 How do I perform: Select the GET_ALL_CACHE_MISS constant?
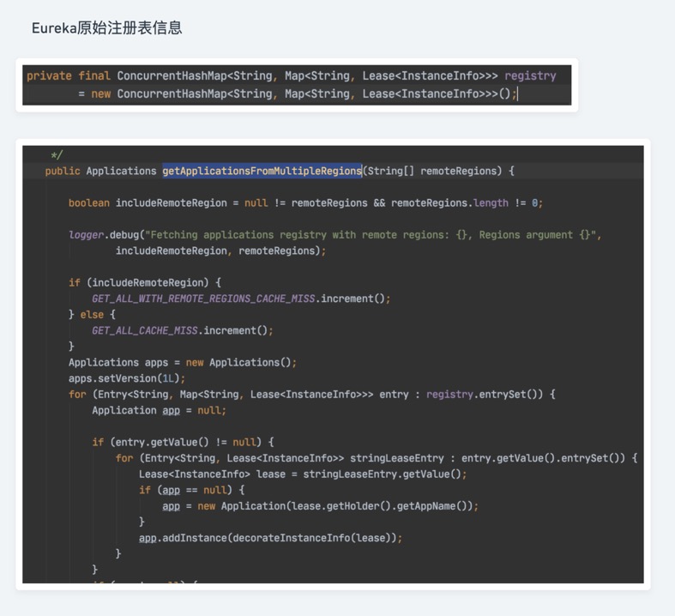[145, 330]
